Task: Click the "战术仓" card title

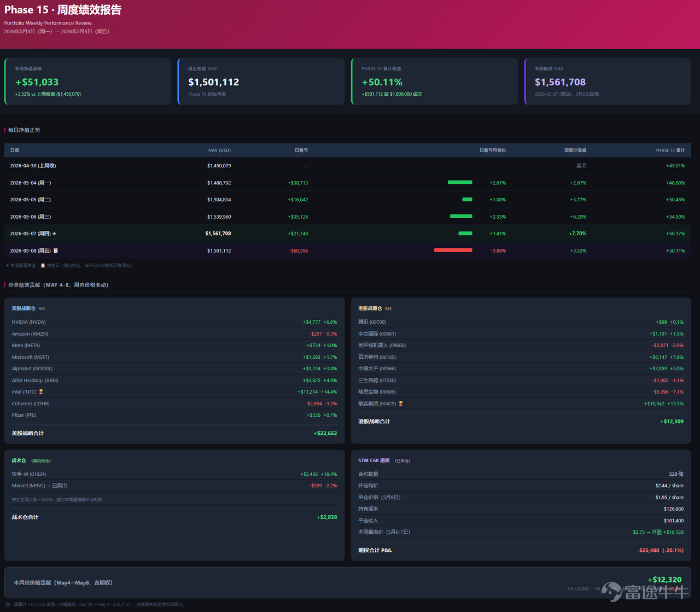Action: click(x=19, y=461)
